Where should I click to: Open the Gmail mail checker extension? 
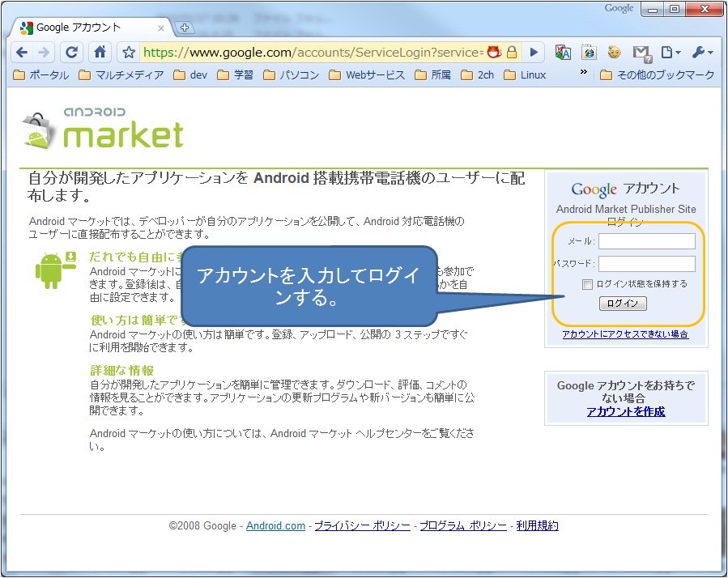[642, 53]
